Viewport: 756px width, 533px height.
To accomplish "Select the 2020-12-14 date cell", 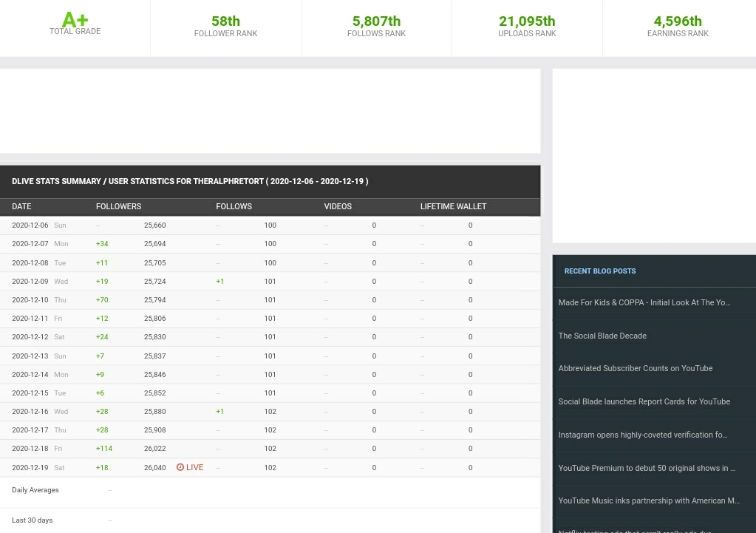I will click(30, 374).
